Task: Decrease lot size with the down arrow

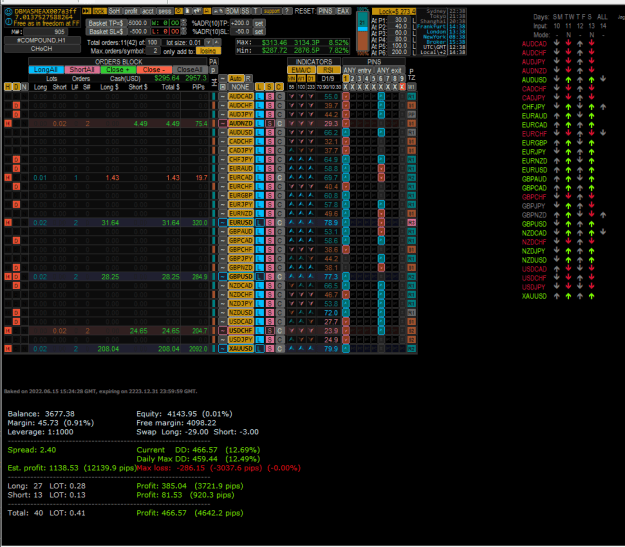Action: [x=208, y=42]
